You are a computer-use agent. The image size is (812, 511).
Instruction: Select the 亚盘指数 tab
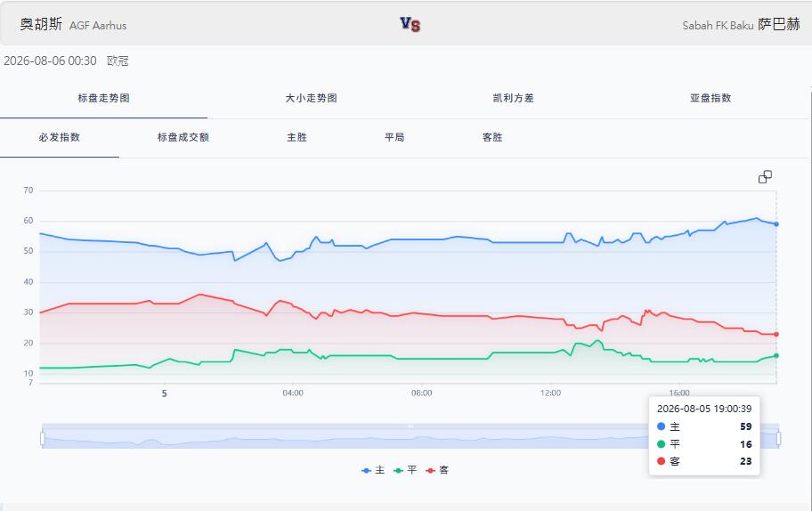click(x=710, y=98)
